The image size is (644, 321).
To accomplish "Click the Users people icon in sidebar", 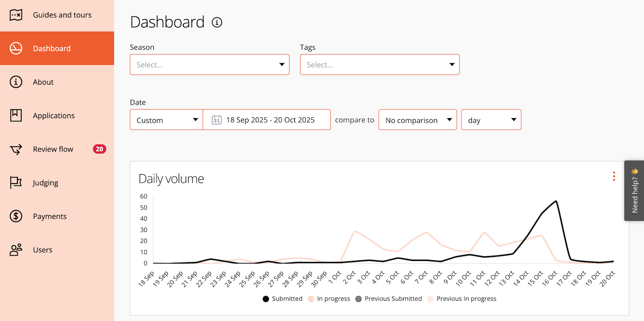I will coord(16,249).
